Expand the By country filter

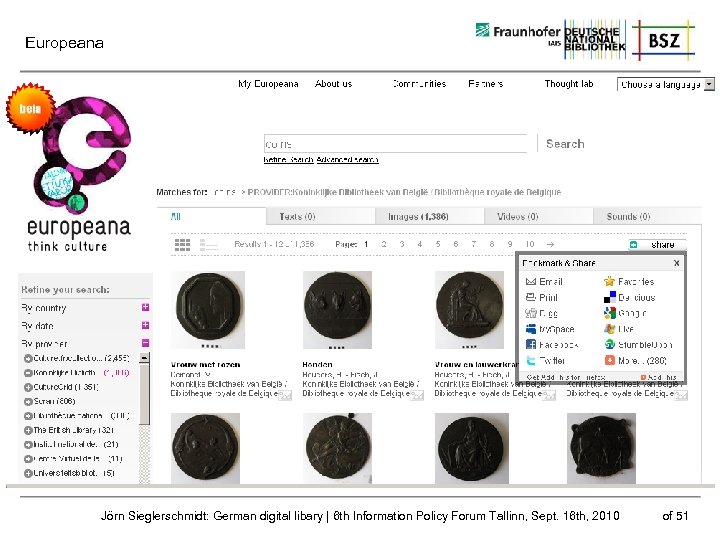pyautogui.click(x=145, y=308)
